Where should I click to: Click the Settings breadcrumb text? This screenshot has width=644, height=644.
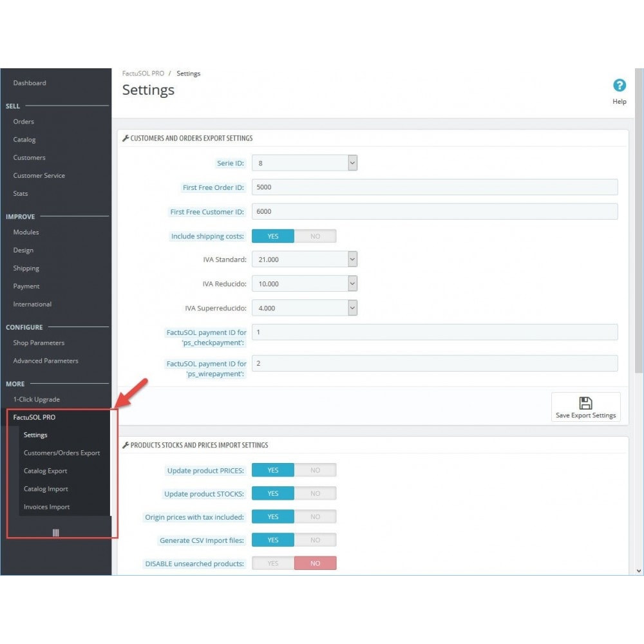tap(189, 73)
